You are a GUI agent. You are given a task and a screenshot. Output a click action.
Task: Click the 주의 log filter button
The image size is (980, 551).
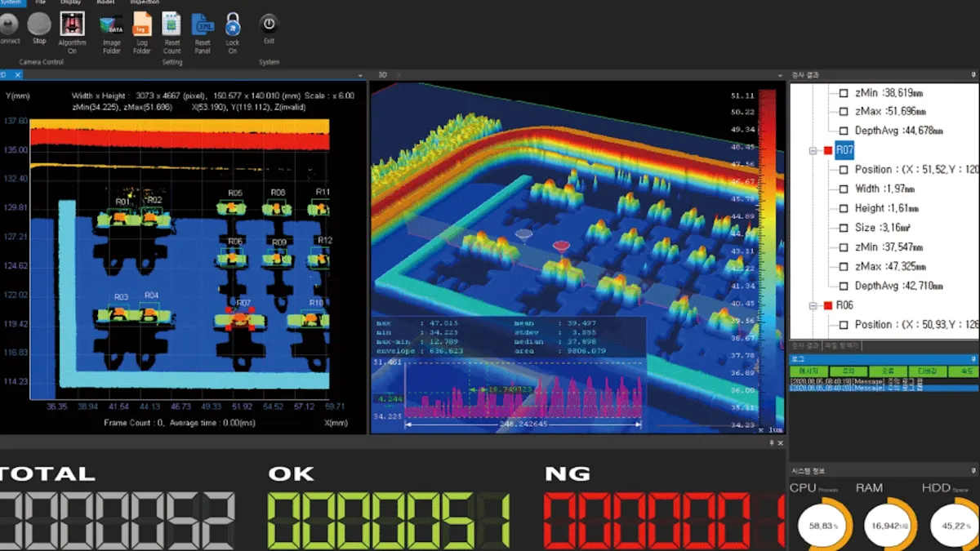pos(848,371)
